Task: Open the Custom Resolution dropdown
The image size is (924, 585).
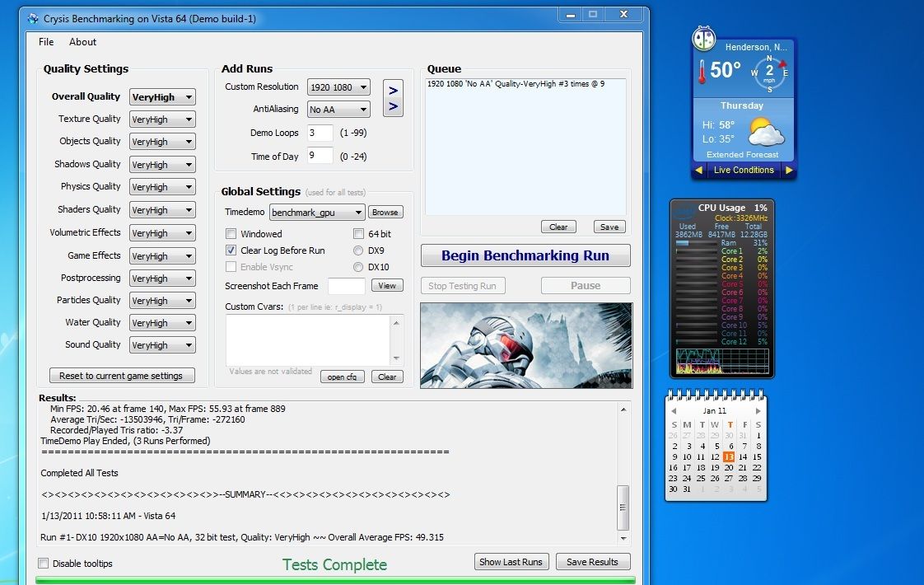Action: click(338, 87)
